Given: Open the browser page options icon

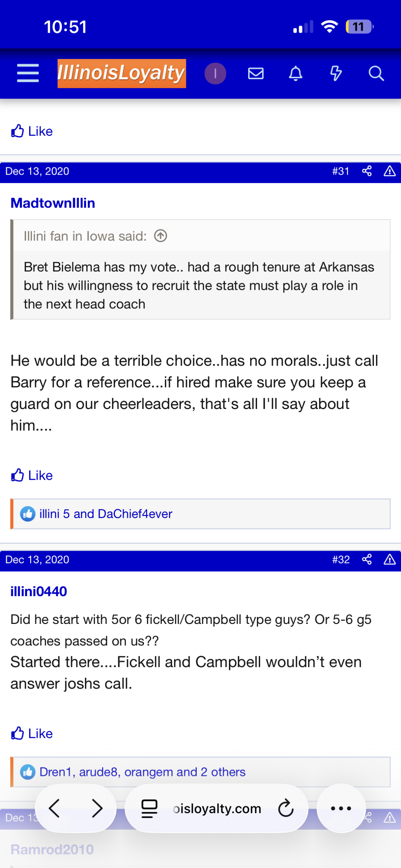Looking at the screenshot, I should [x=150, y=808].
